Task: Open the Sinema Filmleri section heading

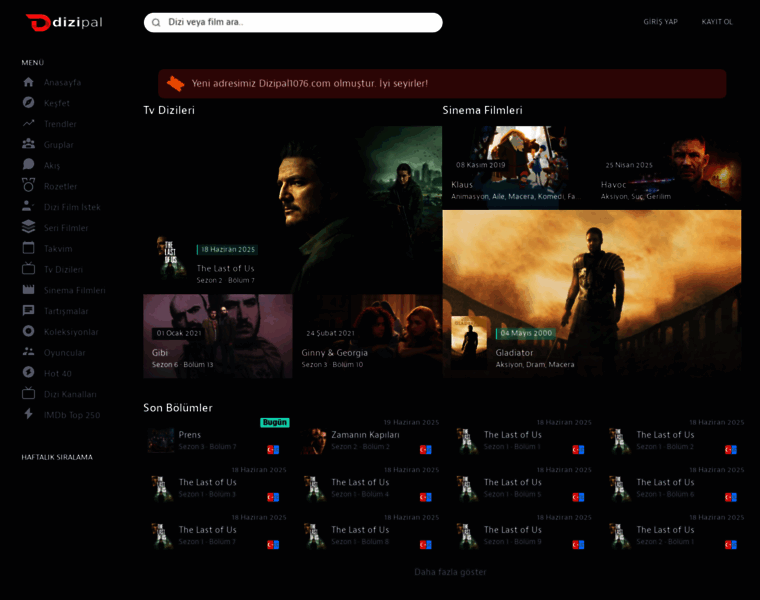Action: 482,110
